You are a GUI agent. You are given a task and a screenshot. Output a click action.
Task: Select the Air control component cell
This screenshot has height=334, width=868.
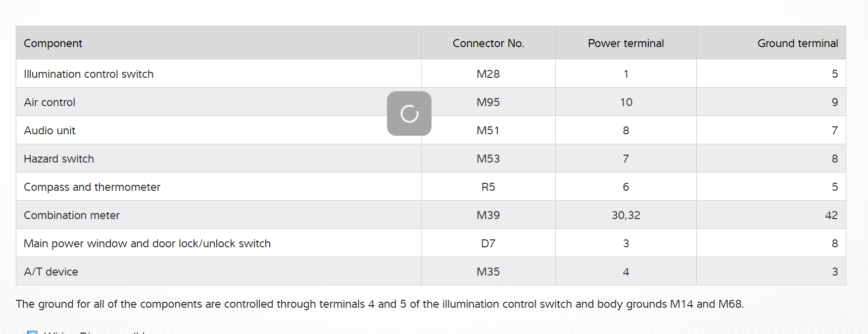coord(49,102)
